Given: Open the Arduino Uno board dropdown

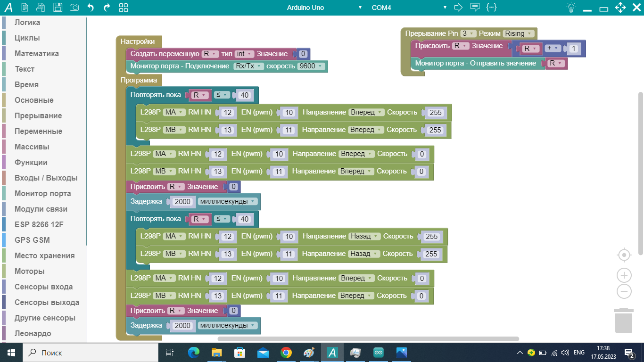Looking at the screenshot, I should (x=324, y=8).
